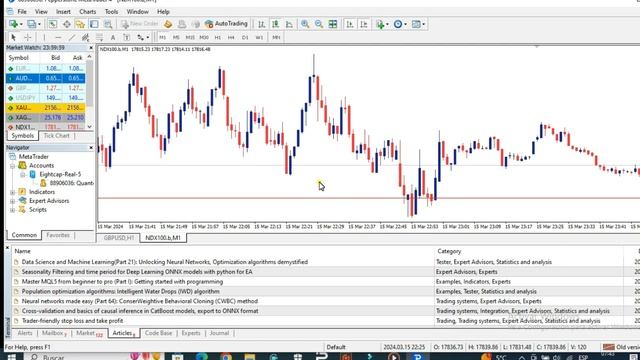This screenshot has height=360, width=640.
Task: Expand the Scripts tree node
Action: (13, 210)
